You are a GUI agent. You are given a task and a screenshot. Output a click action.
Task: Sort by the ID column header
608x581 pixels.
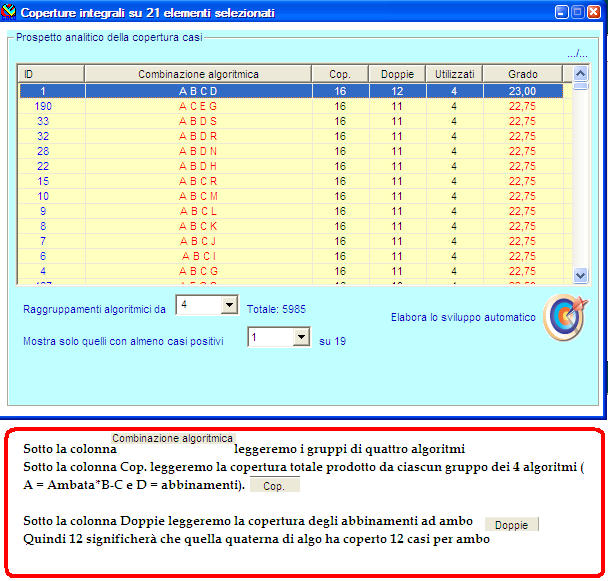tap(51, 74)
